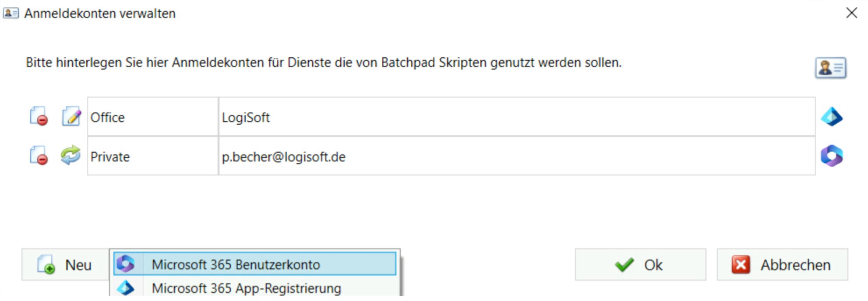Click the app registration icon beside LogiSoft
Screen dimensions: 868x301
coord(831,117)
